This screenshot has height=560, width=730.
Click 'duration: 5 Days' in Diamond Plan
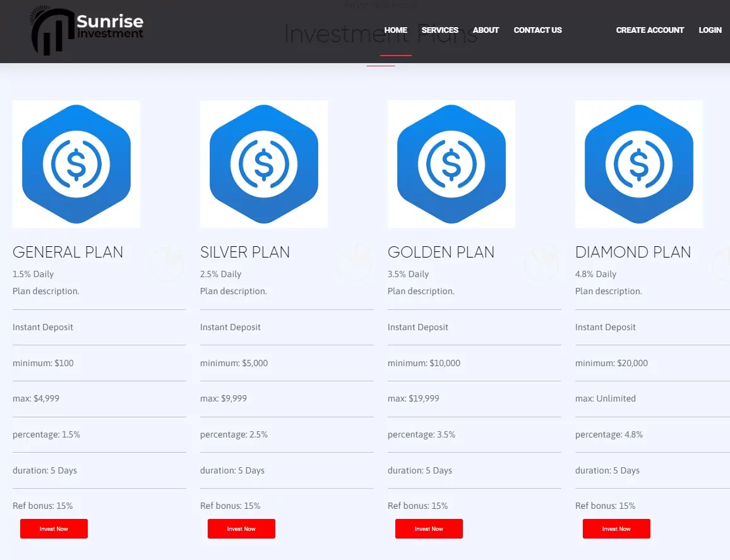coord(607,470)
